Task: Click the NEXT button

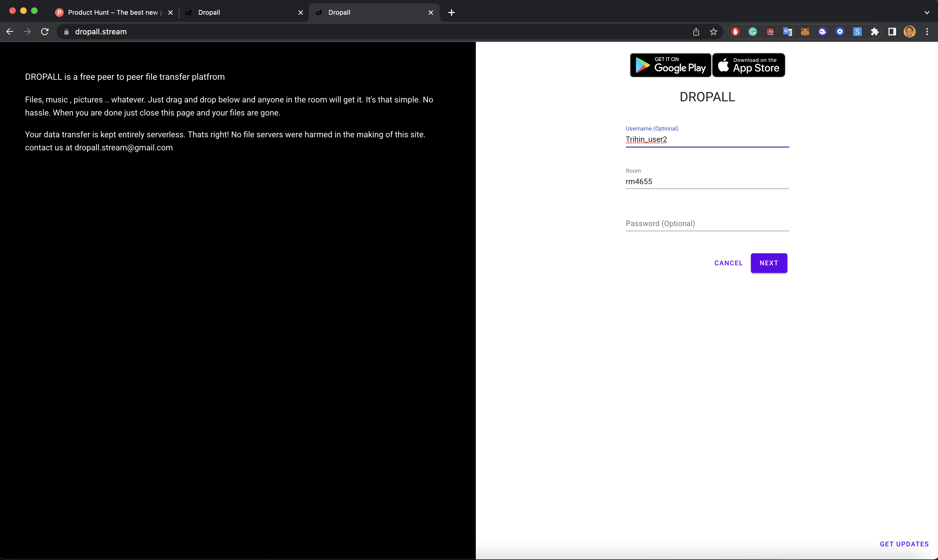Action: pos(769,263)
